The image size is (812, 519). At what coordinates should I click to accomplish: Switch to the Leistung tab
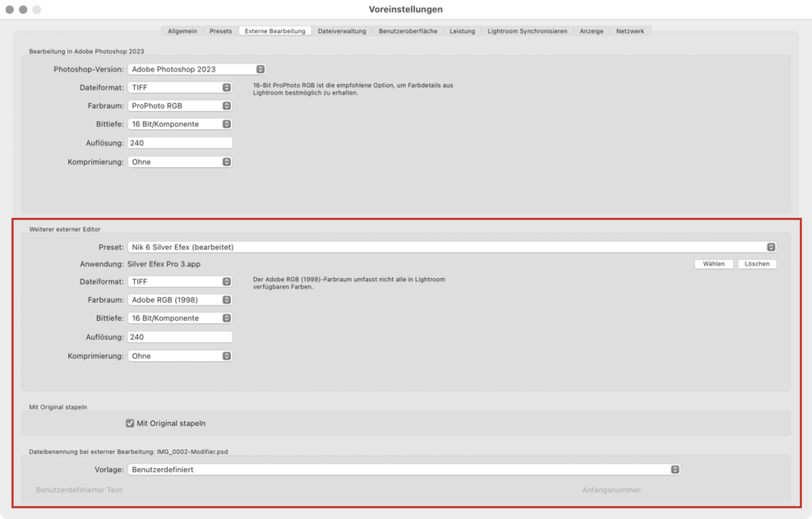coord(462,31)
